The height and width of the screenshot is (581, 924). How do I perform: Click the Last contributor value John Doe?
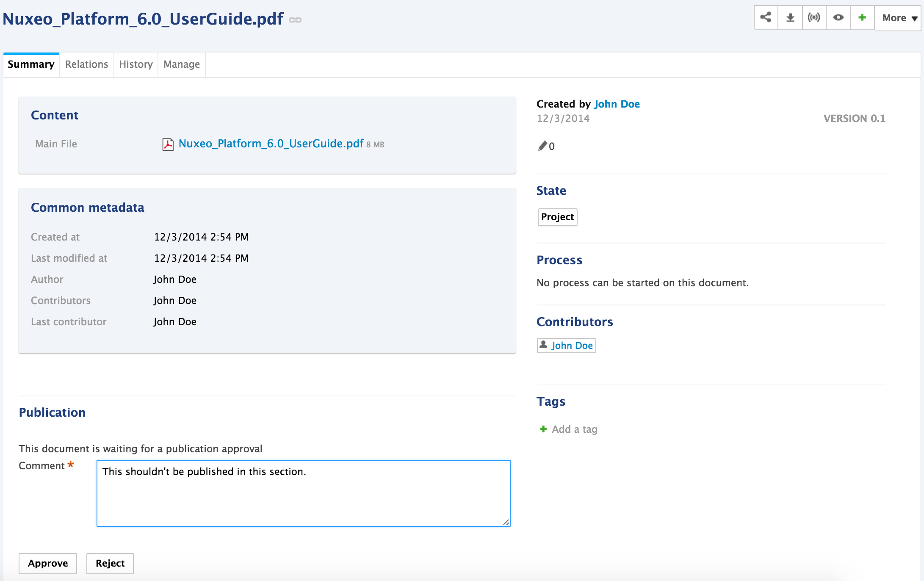(x=175, y=322)
